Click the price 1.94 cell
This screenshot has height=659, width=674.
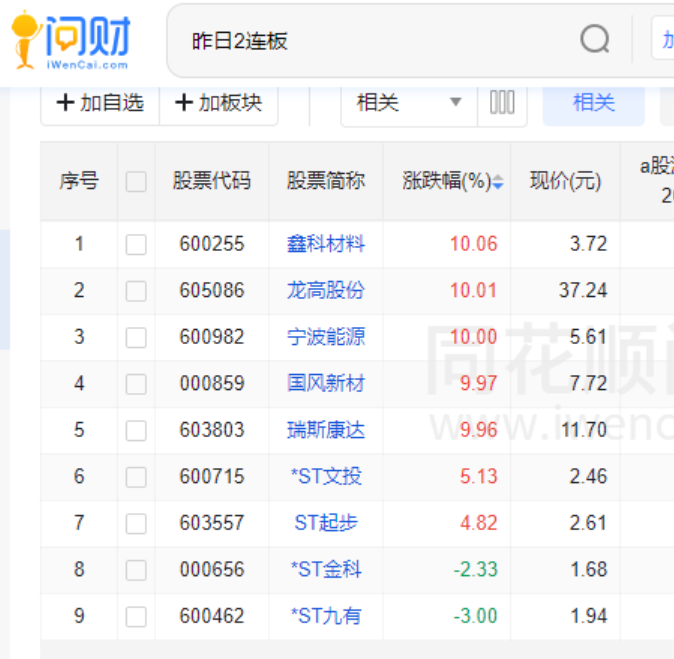[x=588, y=616]
